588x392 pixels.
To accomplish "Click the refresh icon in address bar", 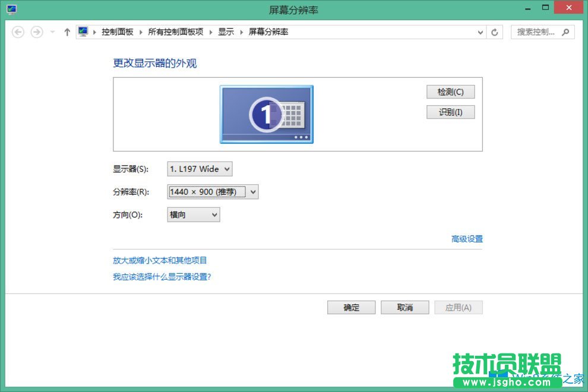I will click(x=495, y=32).
